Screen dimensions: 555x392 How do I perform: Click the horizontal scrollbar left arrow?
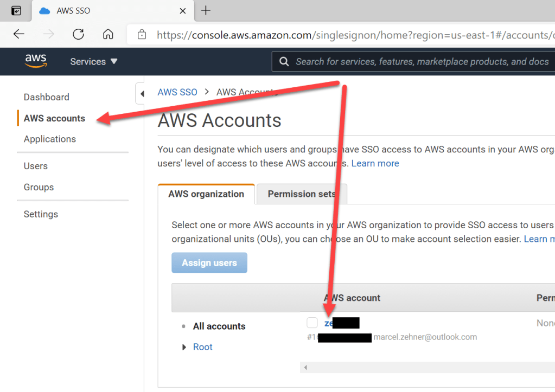[305, 368]
